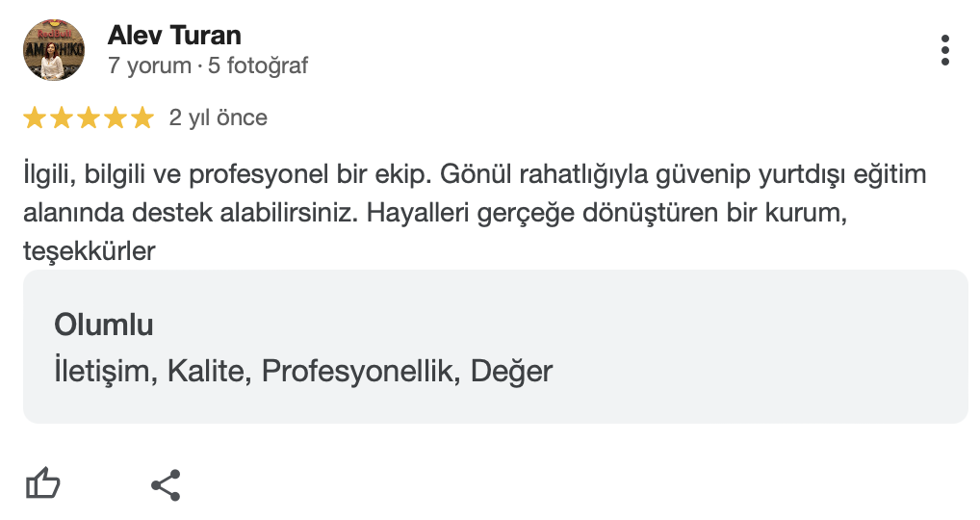The width and height of the screenshot is (980, 520).
Task: Like the review with the thumbs-up icon
Action: coord(42,484)
